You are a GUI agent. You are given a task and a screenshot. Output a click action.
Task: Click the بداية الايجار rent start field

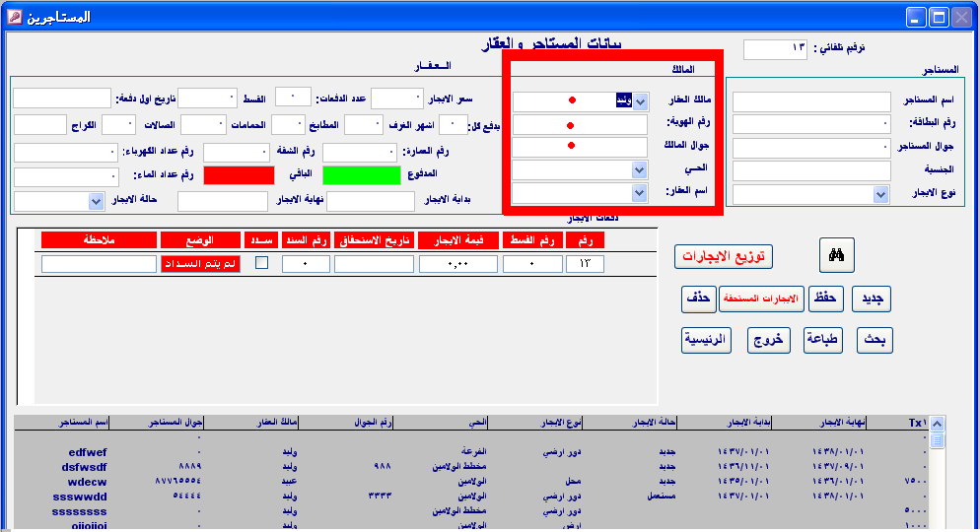pyautogui.click(x=371, y=202)
